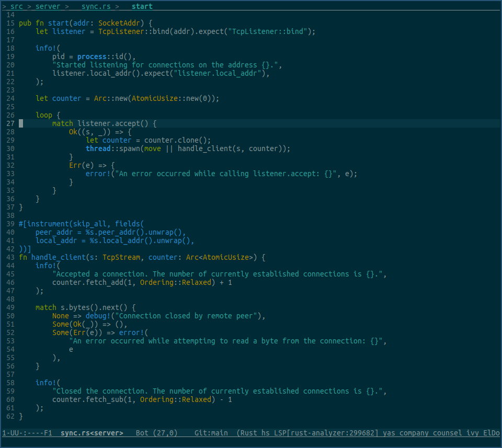
Task: Toggle the ivy minor mode indicator
Action: pyautogui.click(x=473, y=433)
